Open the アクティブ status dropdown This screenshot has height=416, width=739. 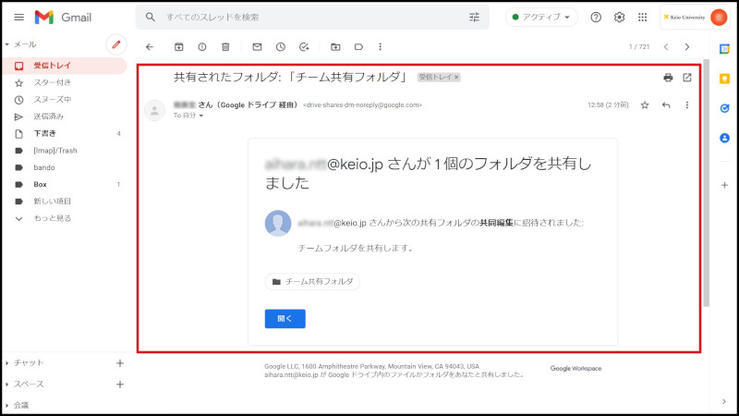[x=541, y=17]
